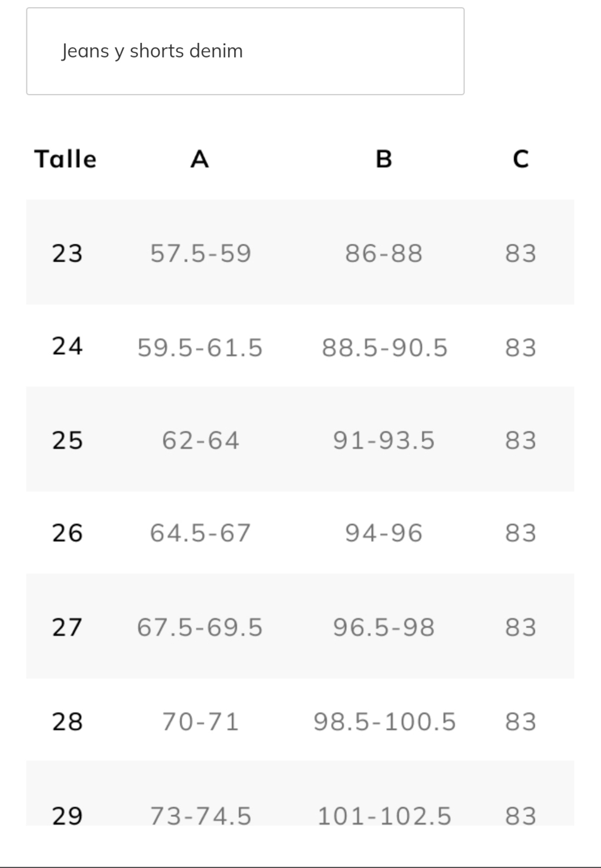Select size 28 row label
601x868 pixels.
[67, 721]
